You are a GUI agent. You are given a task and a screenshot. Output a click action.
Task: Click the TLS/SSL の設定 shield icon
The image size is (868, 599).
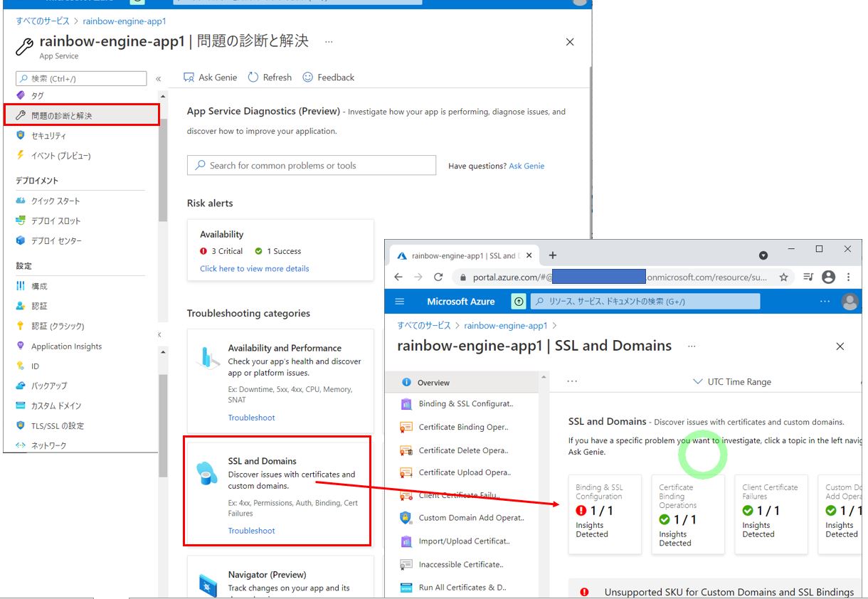(x=20, y=425)
